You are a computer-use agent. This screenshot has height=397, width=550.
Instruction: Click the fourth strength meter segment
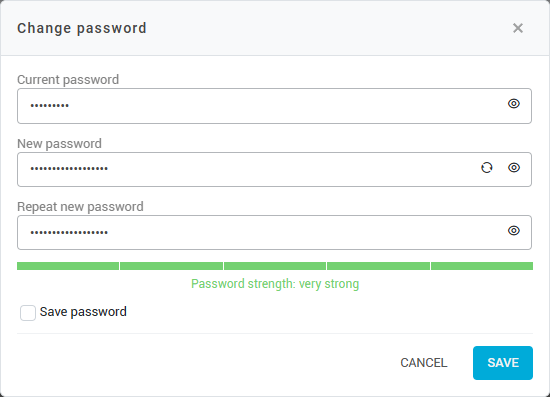[x=378, y=266]
